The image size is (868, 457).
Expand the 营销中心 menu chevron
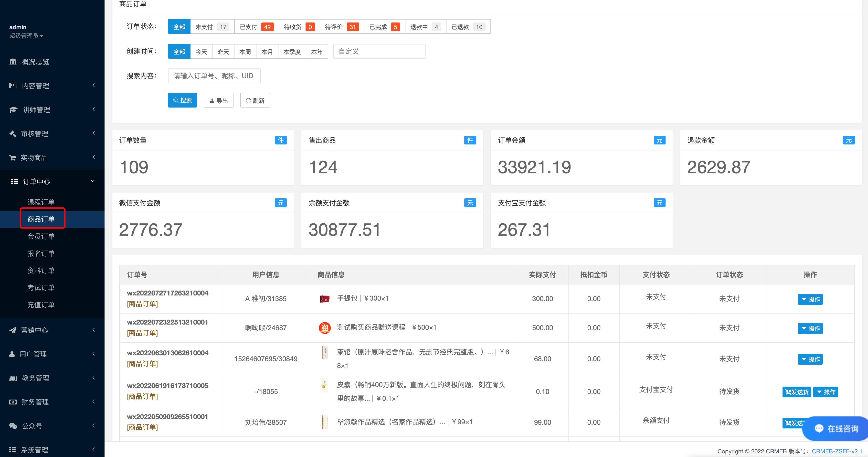pos(94,330)
